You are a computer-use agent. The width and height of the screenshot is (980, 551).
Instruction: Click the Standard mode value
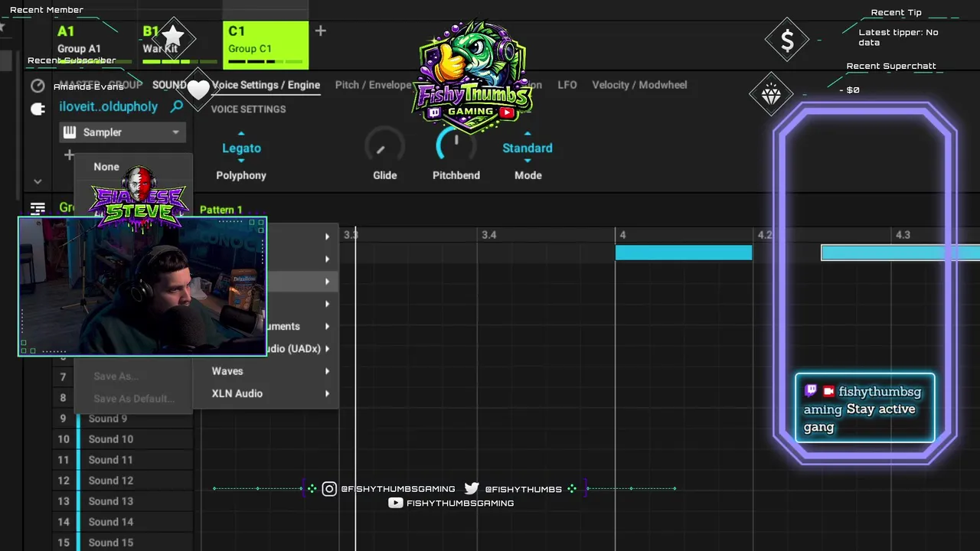coord(527,148)
